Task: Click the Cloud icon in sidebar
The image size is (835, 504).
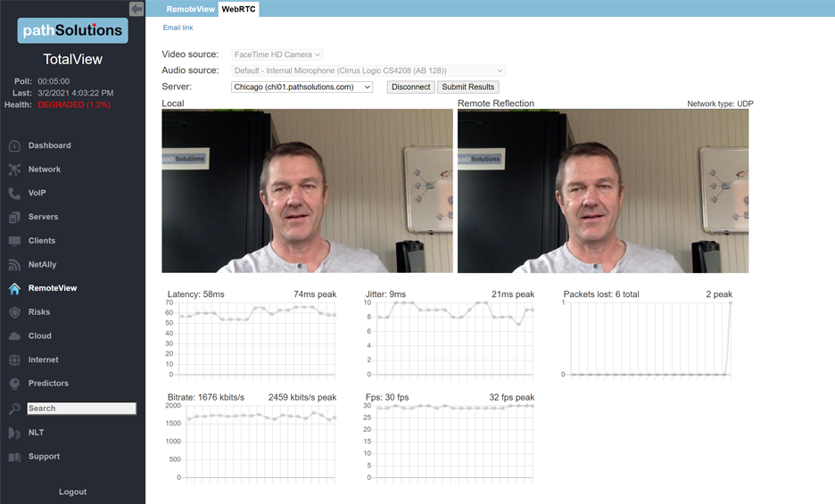Action: click(14, 336)
